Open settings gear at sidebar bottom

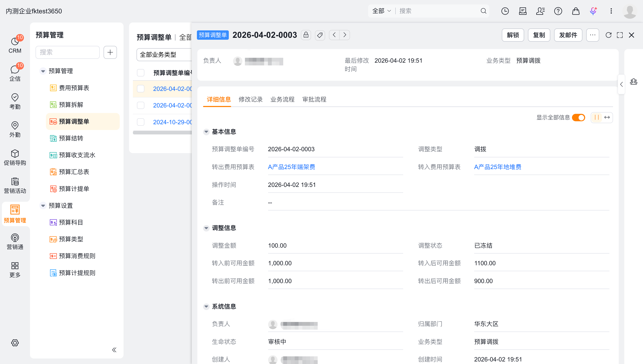(x=15, y=343)
